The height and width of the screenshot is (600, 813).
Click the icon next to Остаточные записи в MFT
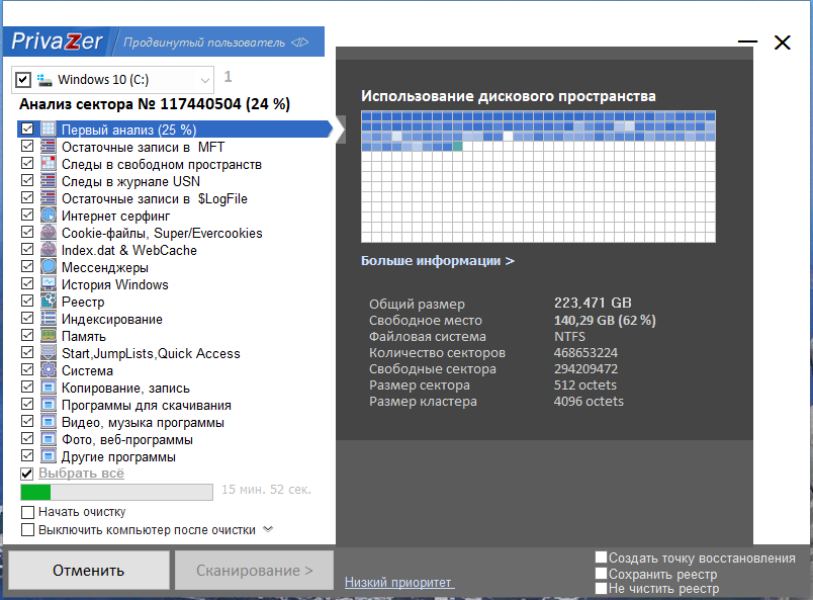(x=48, y=147)
